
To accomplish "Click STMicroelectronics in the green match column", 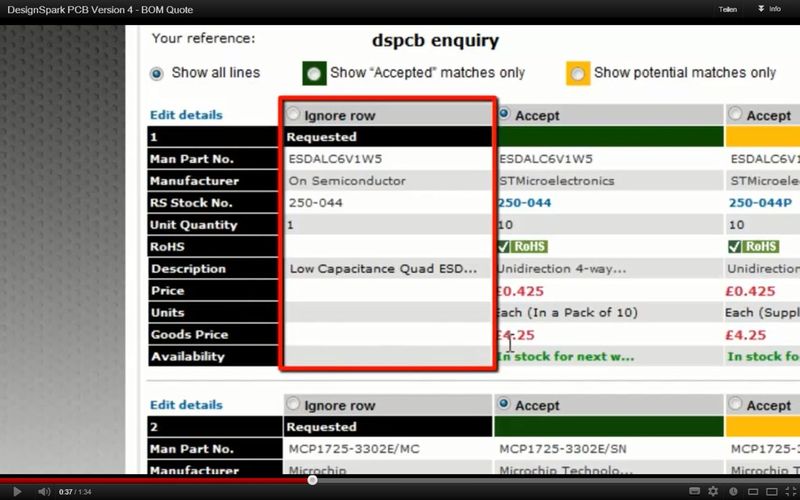I will coord(556,181).
